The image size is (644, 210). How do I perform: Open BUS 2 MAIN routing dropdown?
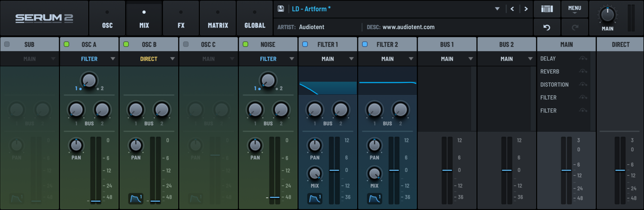507,59
